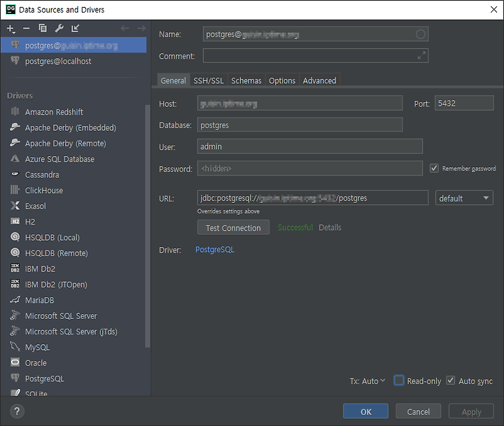The height and width of the screenshot is (426, 504).
Task: Add a new data source with plus icon
Action: [x=10, y=29]
